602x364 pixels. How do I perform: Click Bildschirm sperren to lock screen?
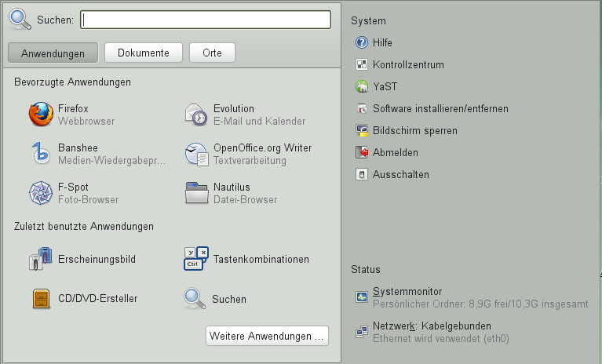click(414, 131)
